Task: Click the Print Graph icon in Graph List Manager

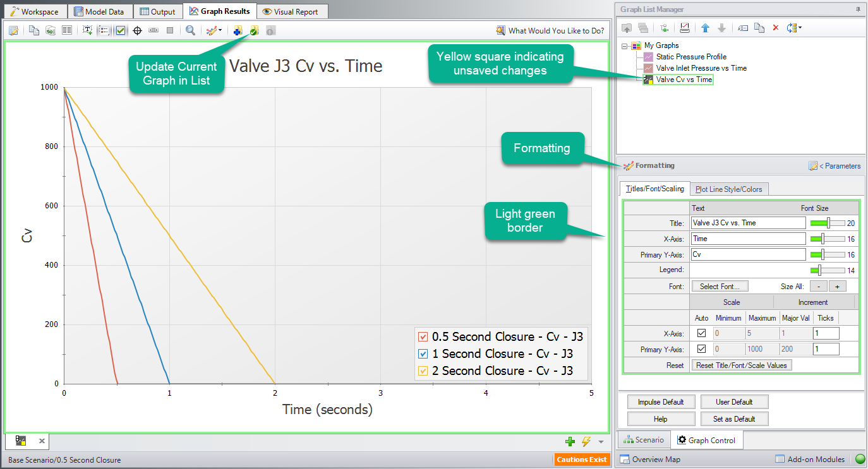Action: tap(685, 28)
